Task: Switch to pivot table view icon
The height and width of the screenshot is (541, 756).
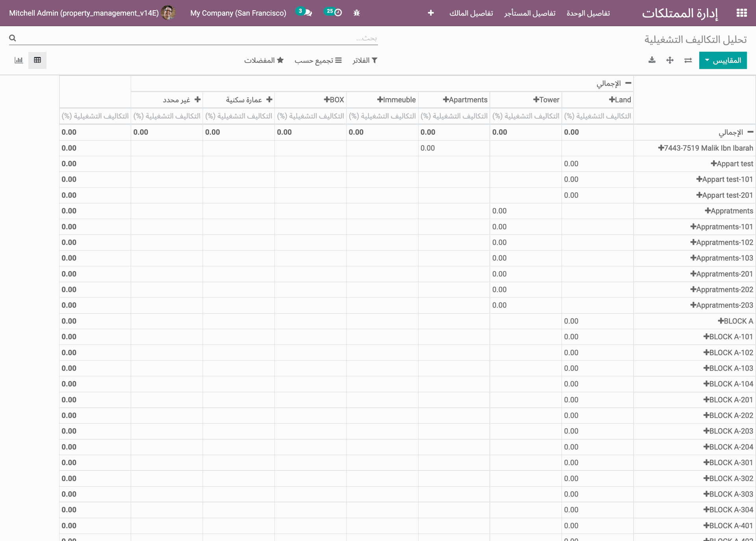Action: (37, 60)
